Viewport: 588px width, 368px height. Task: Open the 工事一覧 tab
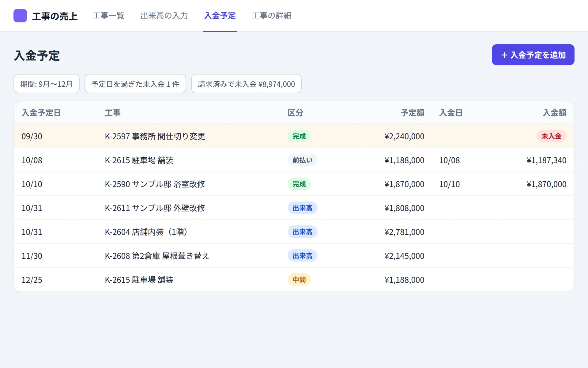pyautogui.click(x=108, y=16)
